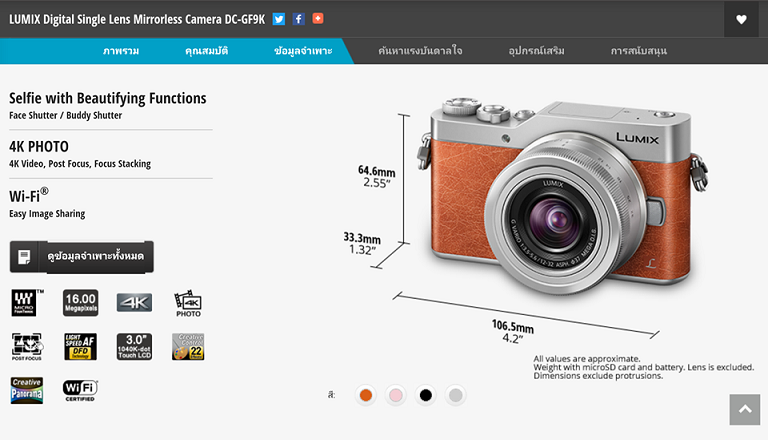768x440 pixels.
Task: Select the silver color swatch
Action: (456, 395)
